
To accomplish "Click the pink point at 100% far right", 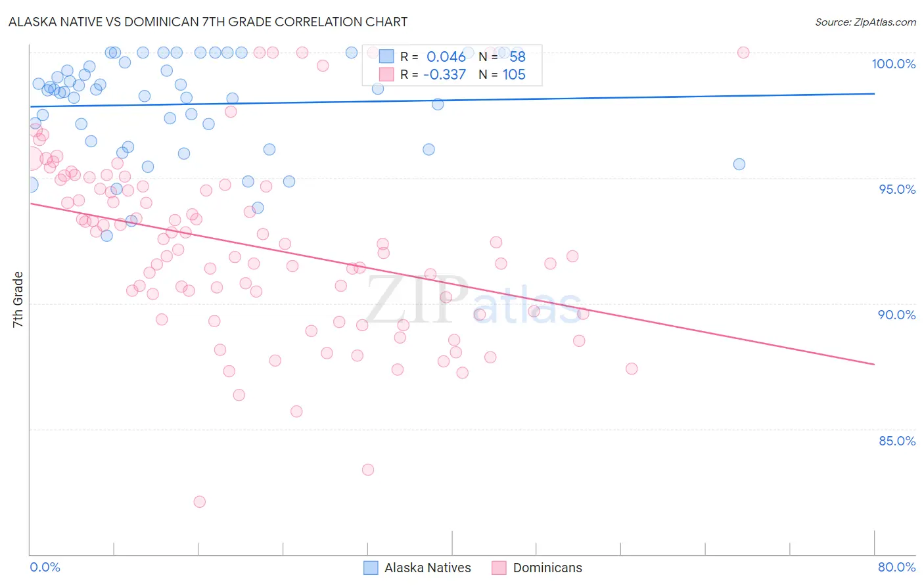I will coord(743,53).
